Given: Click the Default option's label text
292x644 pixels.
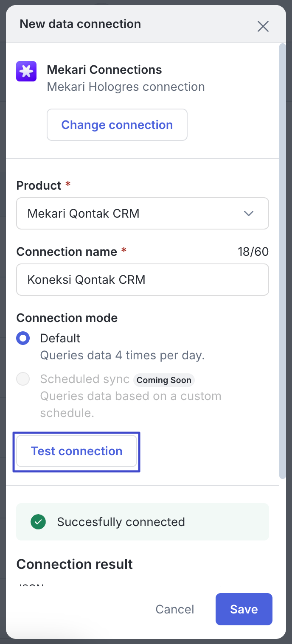Looking at the screenshot, I should pos(60,338).
